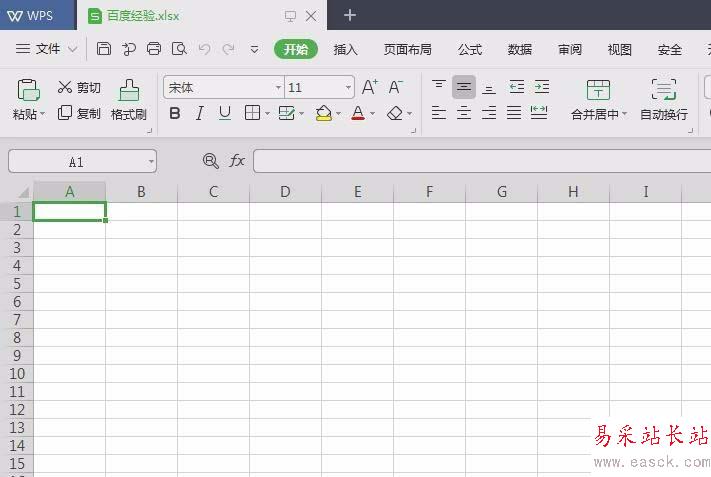Click the Print icon in quick toolbar

coord(154,49)
